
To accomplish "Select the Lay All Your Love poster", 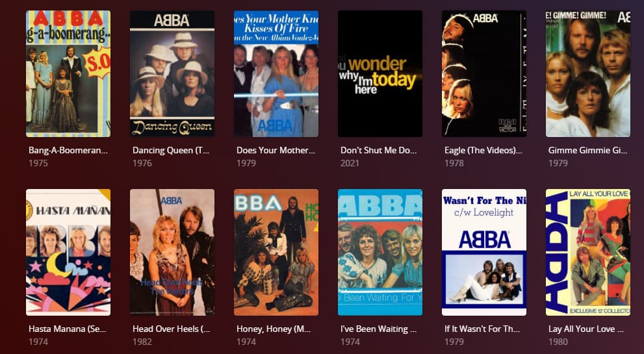I will click(587, 252).
